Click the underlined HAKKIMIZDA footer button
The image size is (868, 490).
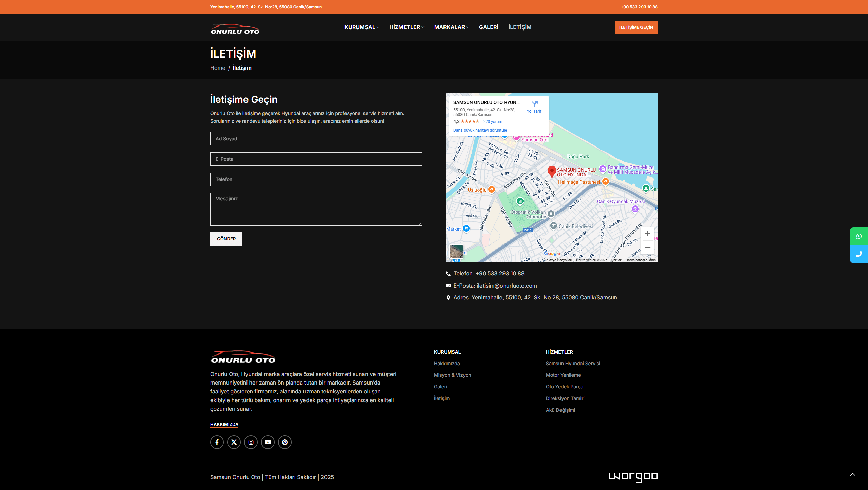click(x=224, y=425)
